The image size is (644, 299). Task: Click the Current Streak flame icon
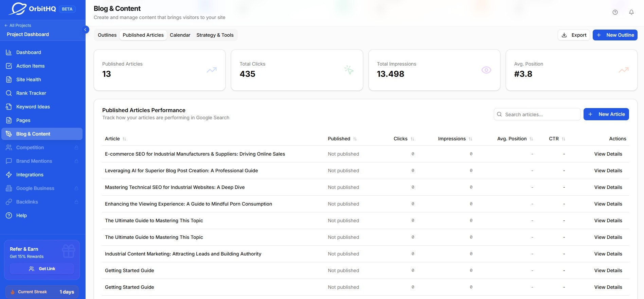click(x=13, y=292)
